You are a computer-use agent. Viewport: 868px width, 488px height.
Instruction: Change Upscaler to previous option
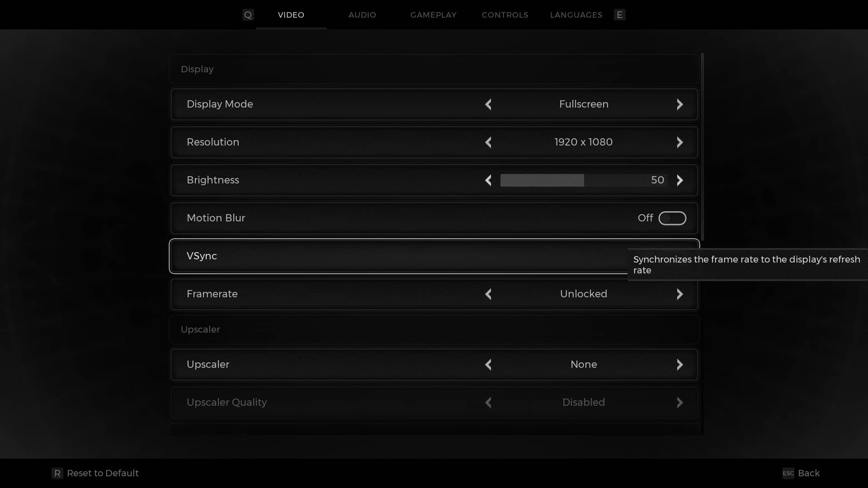tap(488, 365)
